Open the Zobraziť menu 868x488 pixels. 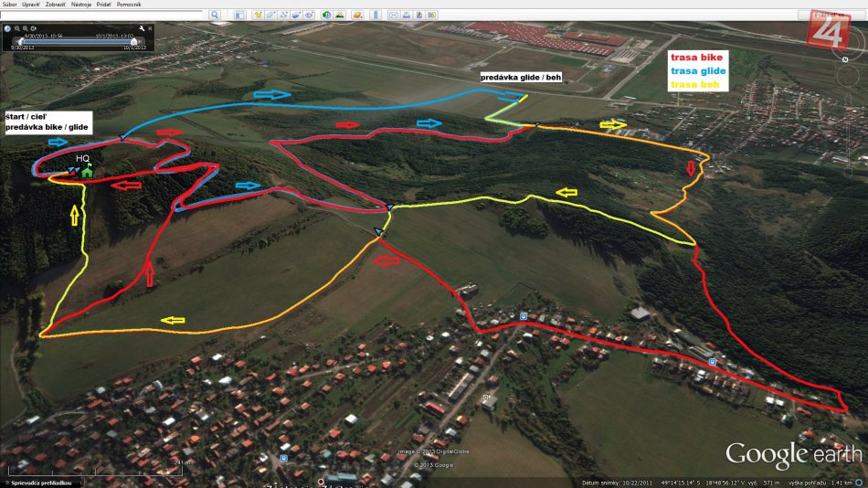tap(57, 5)
